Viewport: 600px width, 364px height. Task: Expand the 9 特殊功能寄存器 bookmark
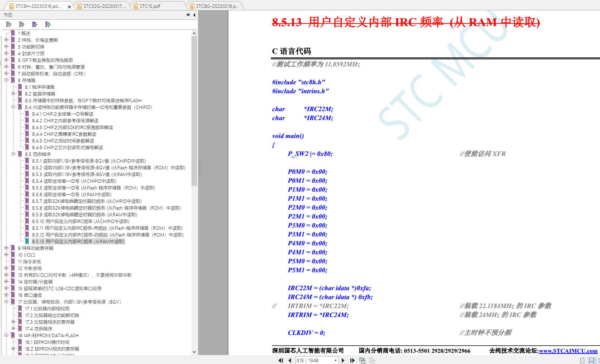[6, 248]
